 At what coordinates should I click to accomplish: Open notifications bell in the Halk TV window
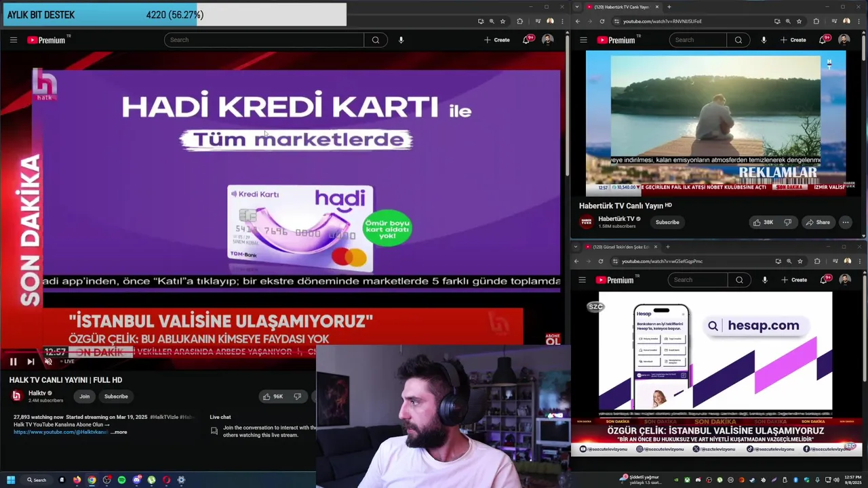pyautogui.click(x=526, y=40)
